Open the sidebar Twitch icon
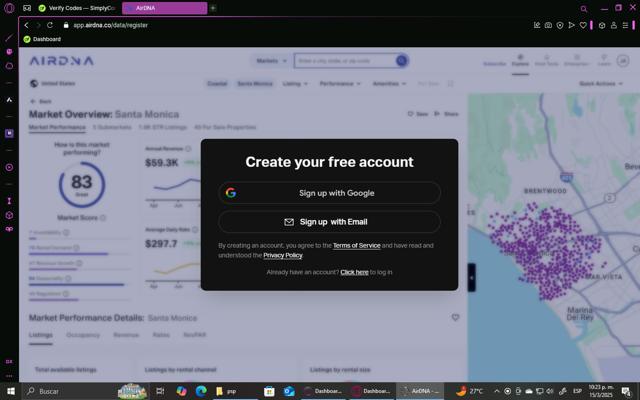Image resolution: width=640 pixels, height=400 pixels. (9, 133)
